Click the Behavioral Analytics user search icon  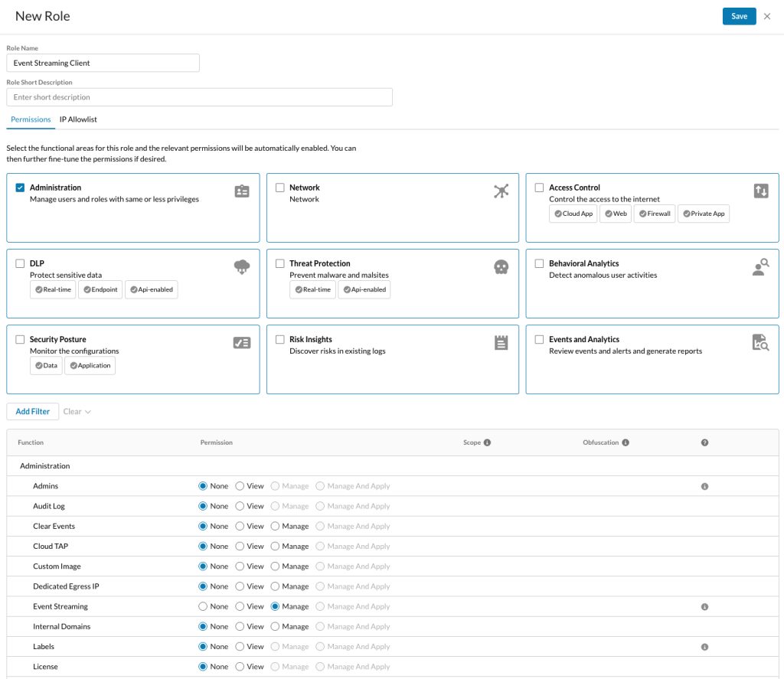click(x=760, y=266)
